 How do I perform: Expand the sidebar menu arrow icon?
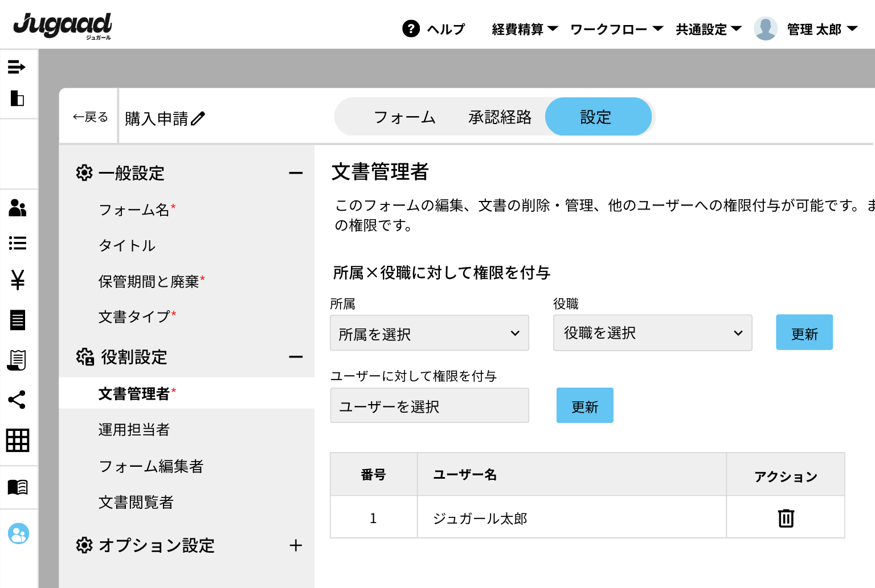coord(17,67)
